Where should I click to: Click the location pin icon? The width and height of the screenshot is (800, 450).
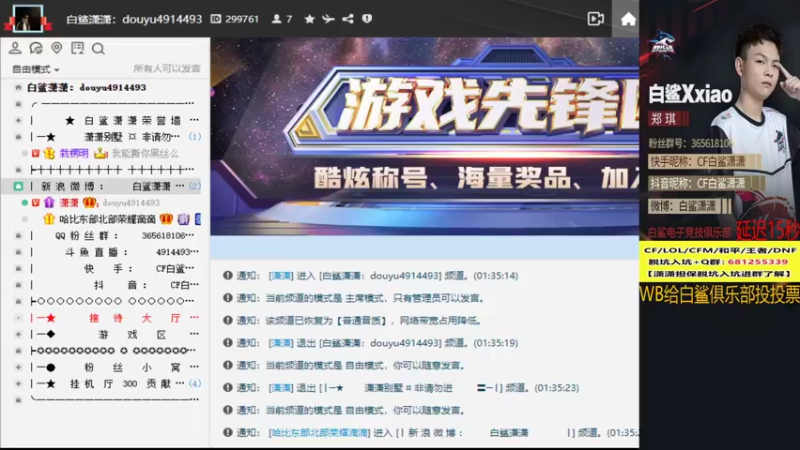point(57,48)
